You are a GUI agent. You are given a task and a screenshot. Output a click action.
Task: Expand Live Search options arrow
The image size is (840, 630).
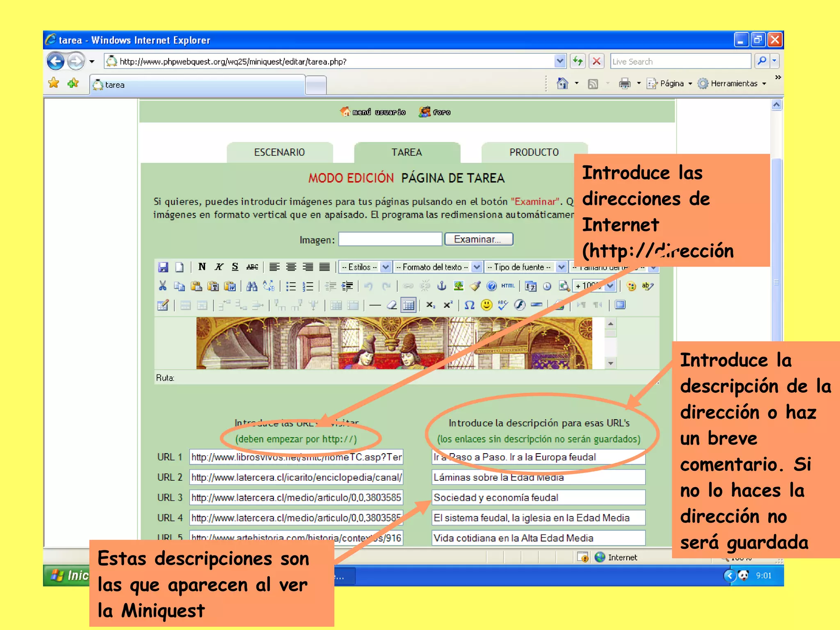[x=774, y=61]
